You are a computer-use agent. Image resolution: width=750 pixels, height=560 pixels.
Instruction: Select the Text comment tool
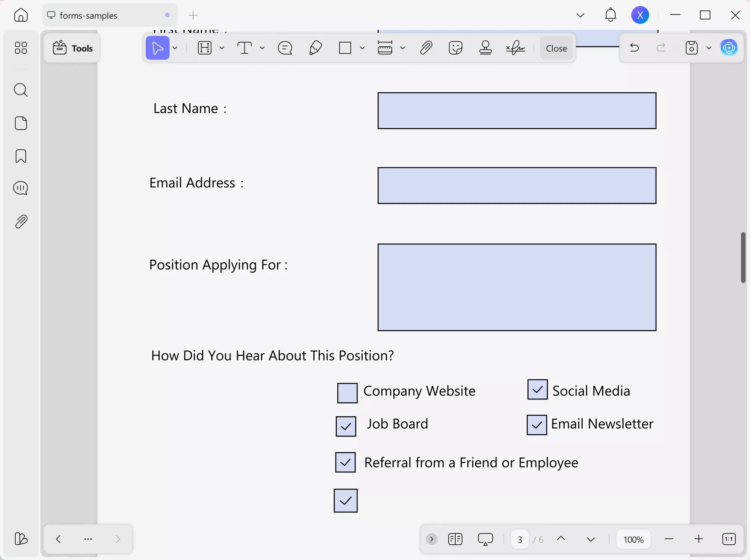click(x=245, y=48)
